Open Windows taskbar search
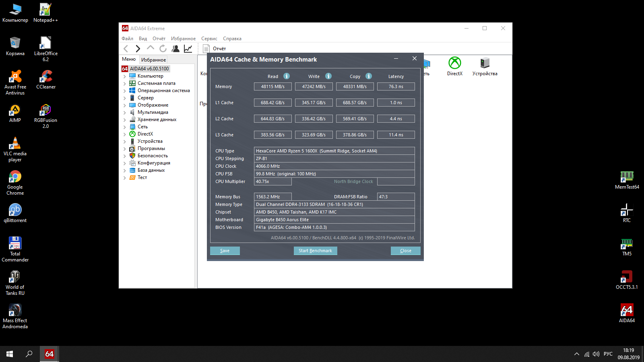This screenshot has width=644, height=362. 29,354
